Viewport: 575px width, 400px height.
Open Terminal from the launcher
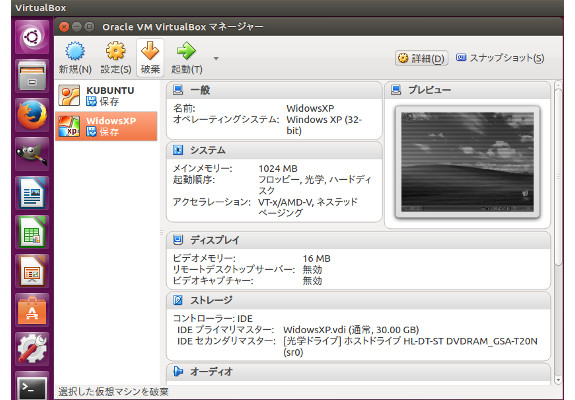pyautogui.click(x=32, y=387)
